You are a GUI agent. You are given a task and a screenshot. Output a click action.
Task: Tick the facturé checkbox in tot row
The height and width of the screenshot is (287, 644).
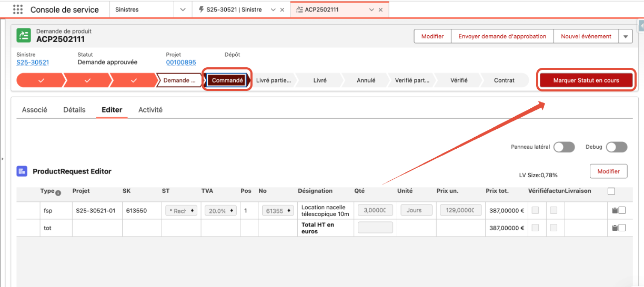554,228
